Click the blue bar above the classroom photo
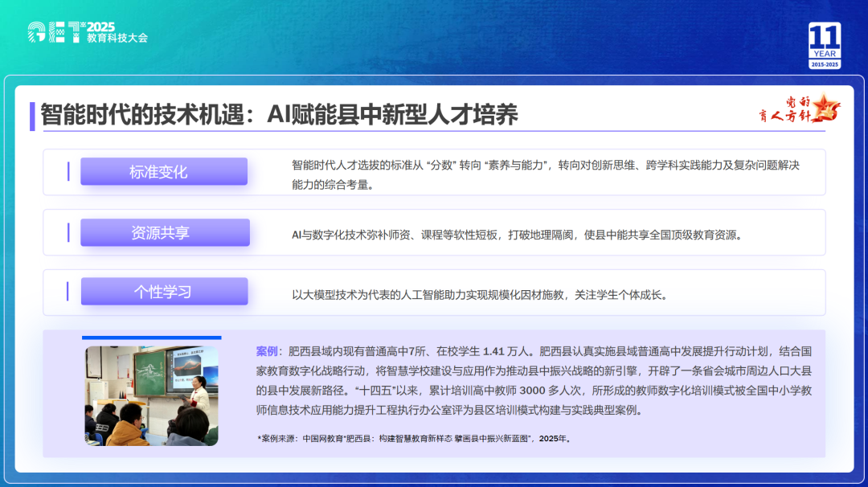 (151, 338)
